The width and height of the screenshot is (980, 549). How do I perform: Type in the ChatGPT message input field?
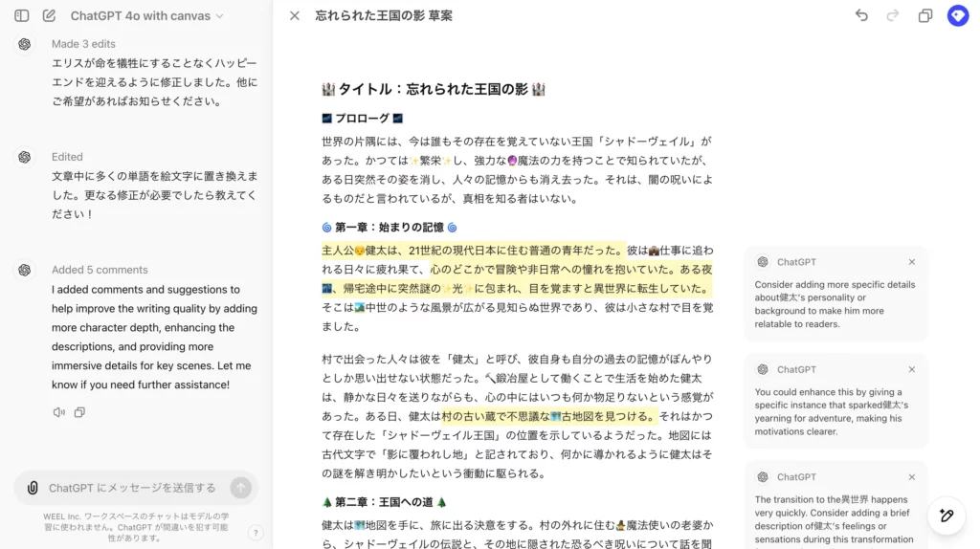click(x=134, y=488)
